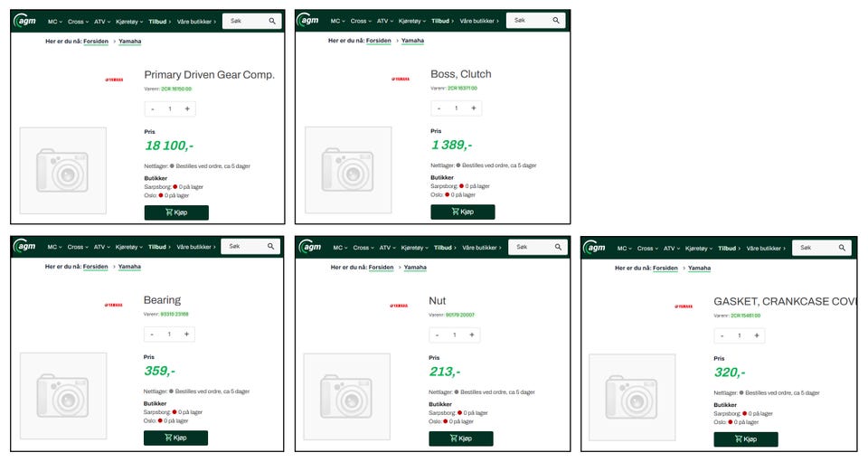The height and width of the screenshot is (462, 868).
Task: Decrease quantity for Bearing product
Action: coord(152,335)
